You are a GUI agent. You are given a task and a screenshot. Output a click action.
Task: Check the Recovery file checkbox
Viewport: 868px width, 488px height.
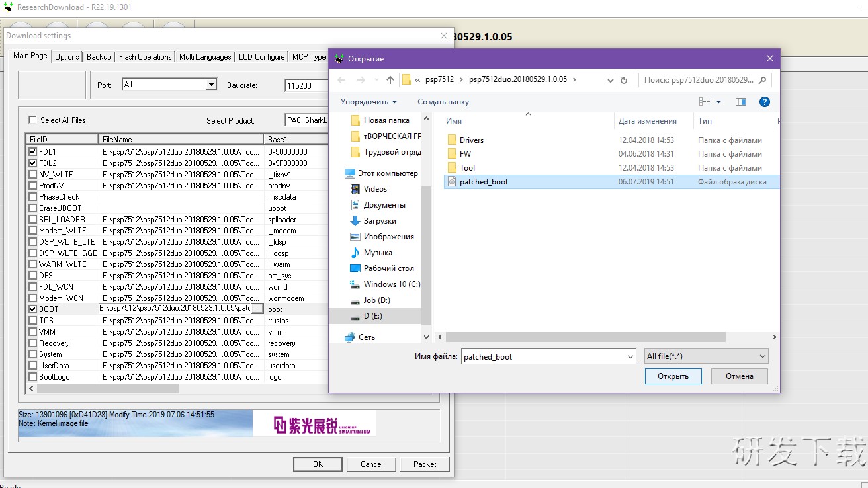(x=33, y=343)
